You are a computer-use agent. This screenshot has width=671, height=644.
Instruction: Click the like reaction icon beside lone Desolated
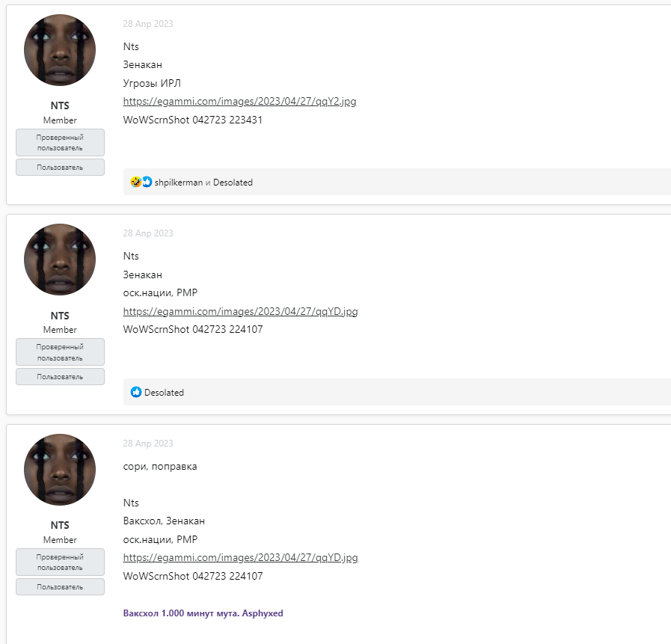(136, 392)
